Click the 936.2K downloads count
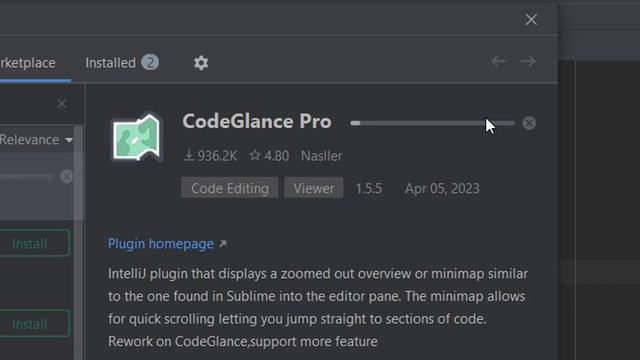 pos(211,156)
